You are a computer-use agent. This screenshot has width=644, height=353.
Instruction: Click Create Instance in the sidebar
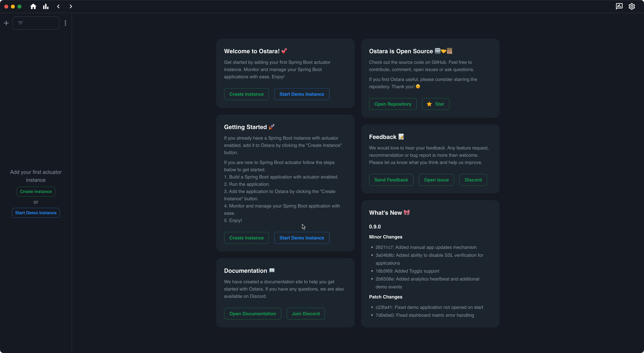click(x=36, y=191)
